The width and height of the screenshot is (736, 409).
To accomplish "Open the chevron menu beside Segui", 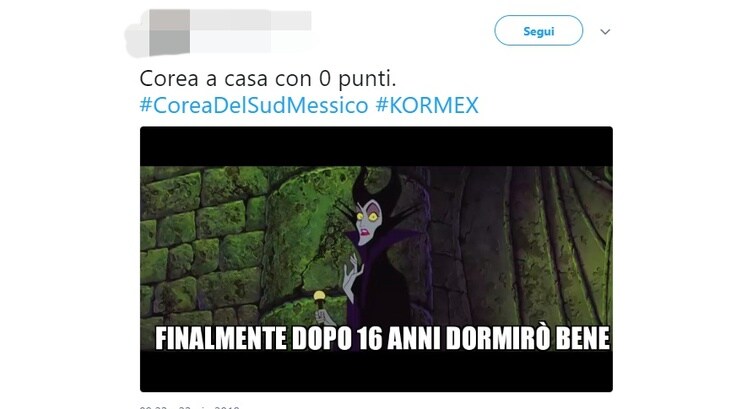I will (605, 31).
